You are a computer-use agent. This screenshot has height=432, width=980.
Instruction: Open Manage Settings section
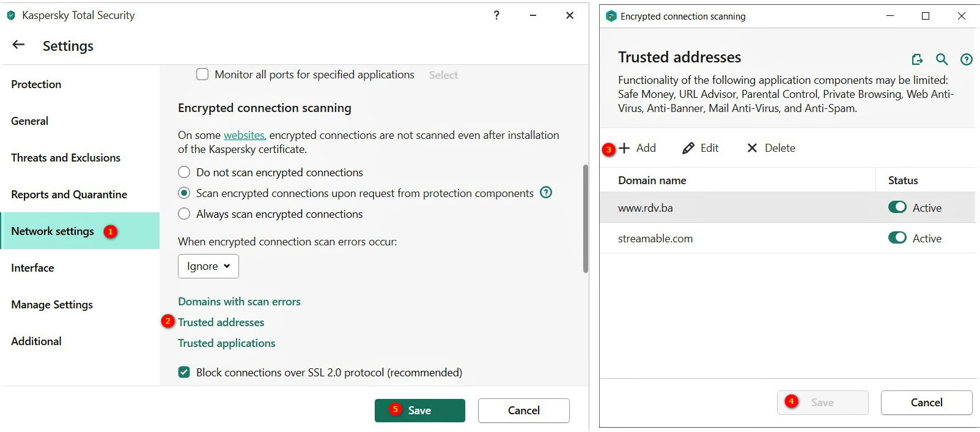click(x=80, y=305)
